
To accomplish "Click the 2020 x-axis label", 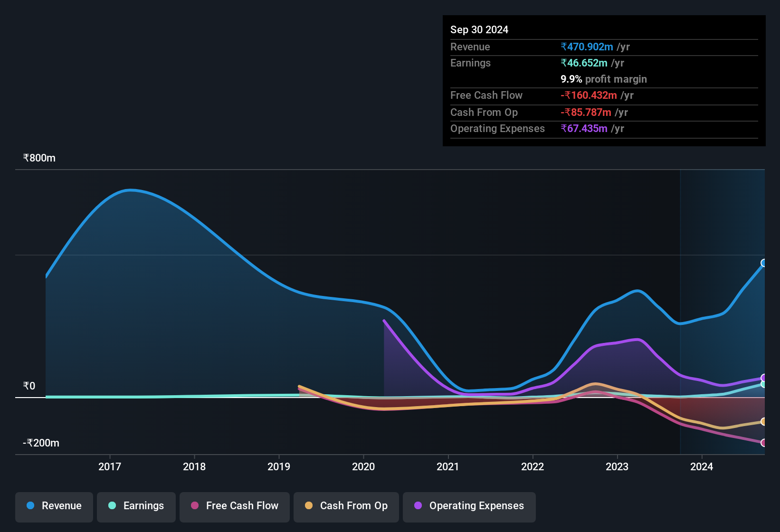I will point(363,466).
